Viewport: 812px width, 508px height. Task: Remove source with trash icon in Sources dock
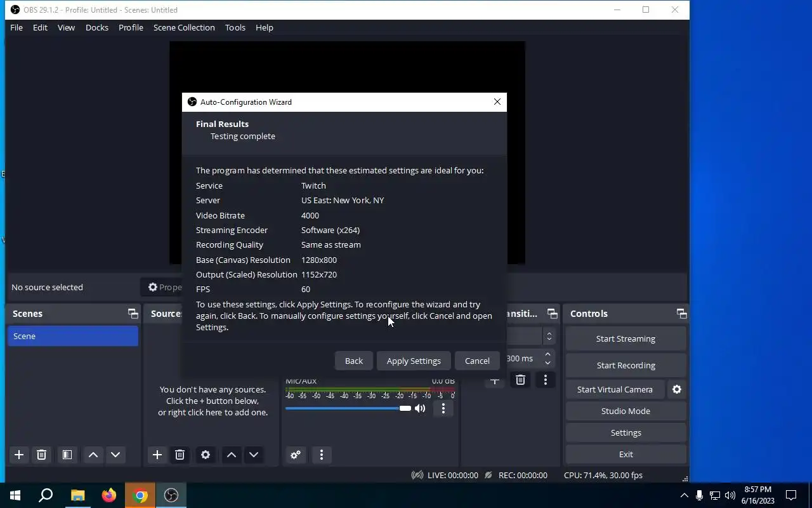click(x=180, y=455)
